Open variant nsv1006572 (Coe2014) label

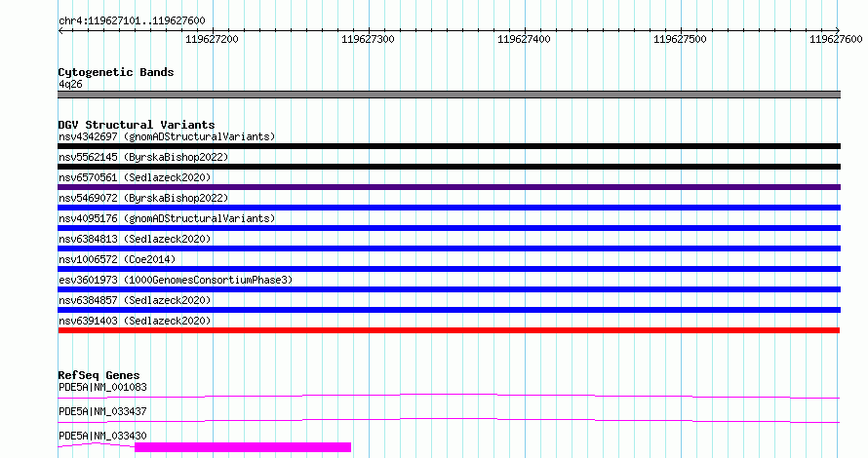pyautogui.click(x=117, y=259)
